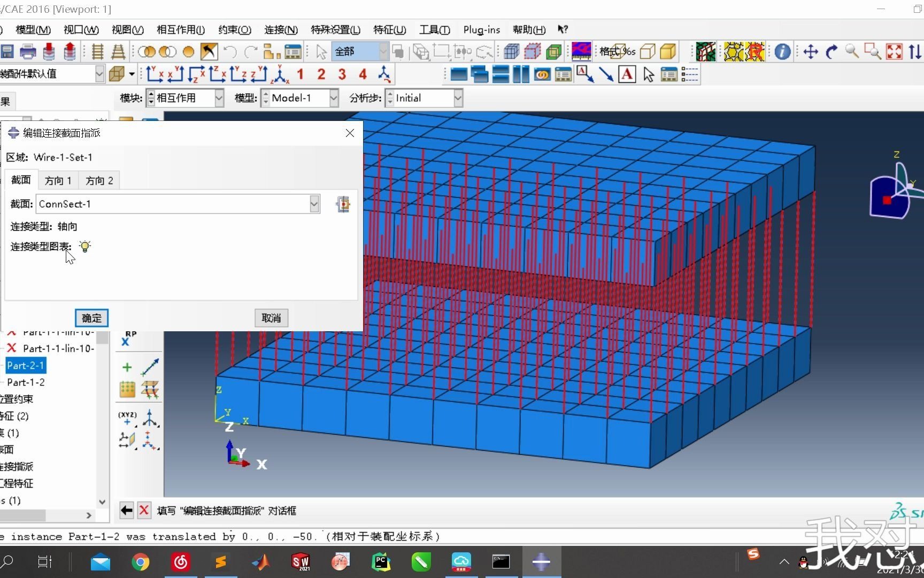This screenshot has height=578, width=924.
Task: Apply the XY front view icon
Action: point(155,74)
